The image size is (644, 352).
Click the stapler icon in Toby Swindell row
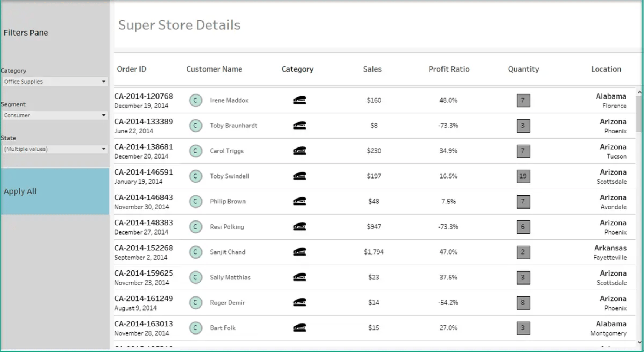point(300,176)
